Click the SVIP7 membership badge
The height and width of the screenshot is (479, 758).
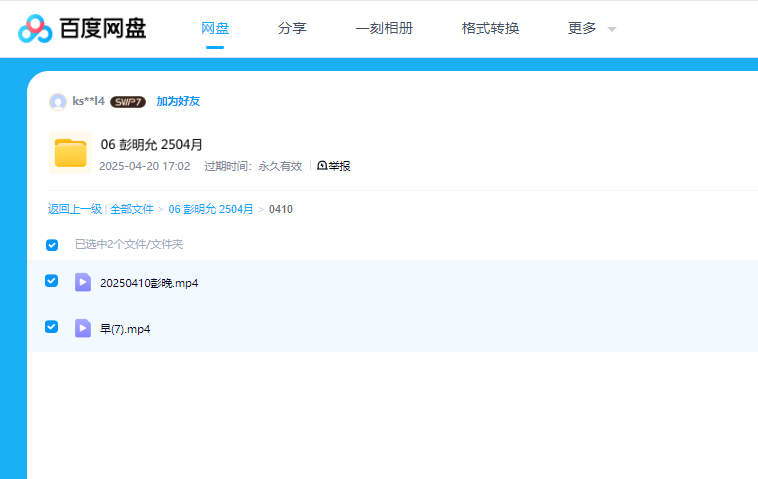pos(128,102)
